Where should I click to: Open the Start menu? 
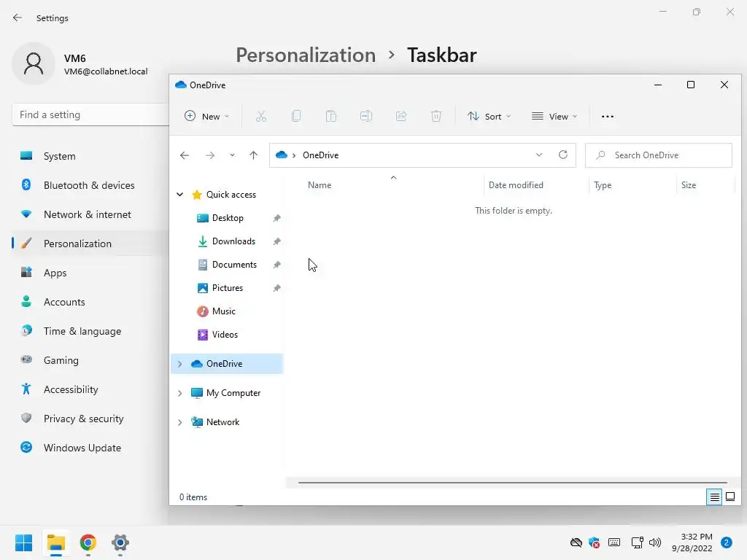(x=24, y=542)
